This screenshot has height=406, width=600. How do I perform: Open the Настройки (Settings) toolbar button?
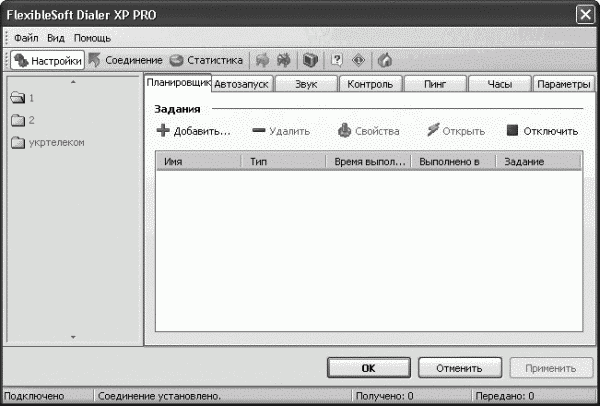point(48,60)
